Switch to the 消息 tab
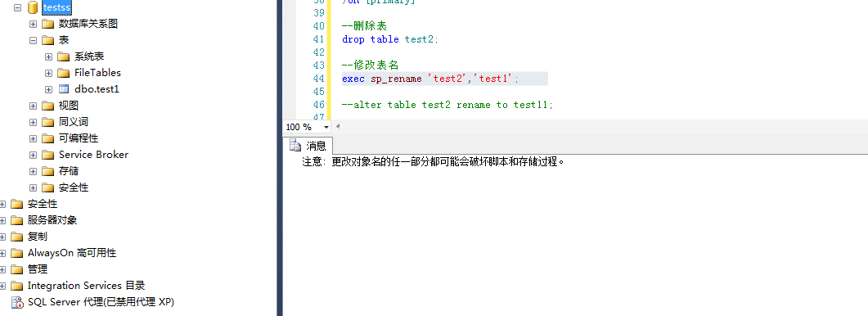Viewport: 868px width, 316px height. (x=308, y=147)
